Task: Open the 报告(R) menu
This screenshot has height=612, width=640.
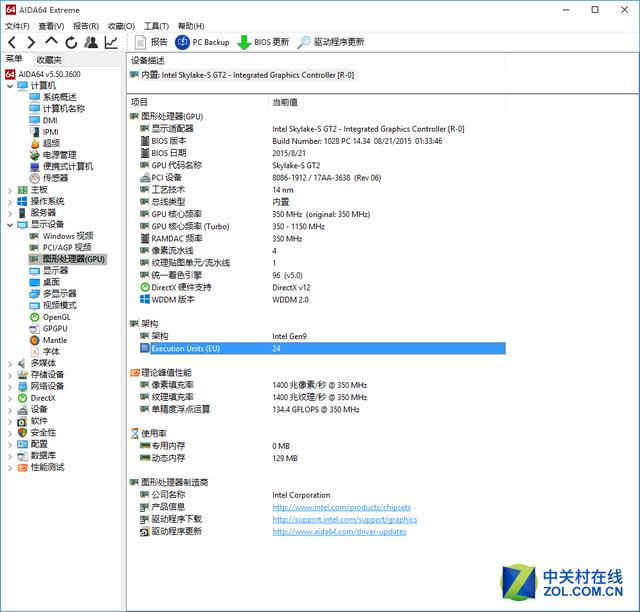Action: [x=86, y=26]
